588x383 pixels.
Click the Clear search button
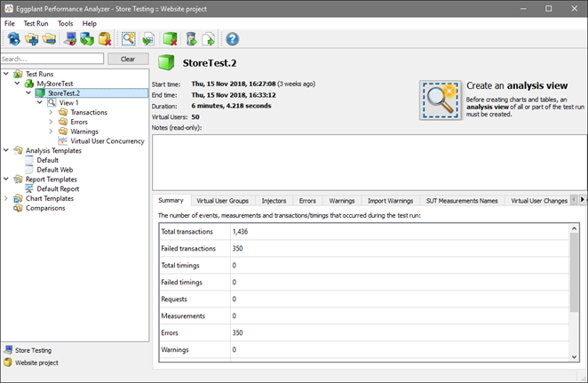pyautogui.click(x=128, y=59)
